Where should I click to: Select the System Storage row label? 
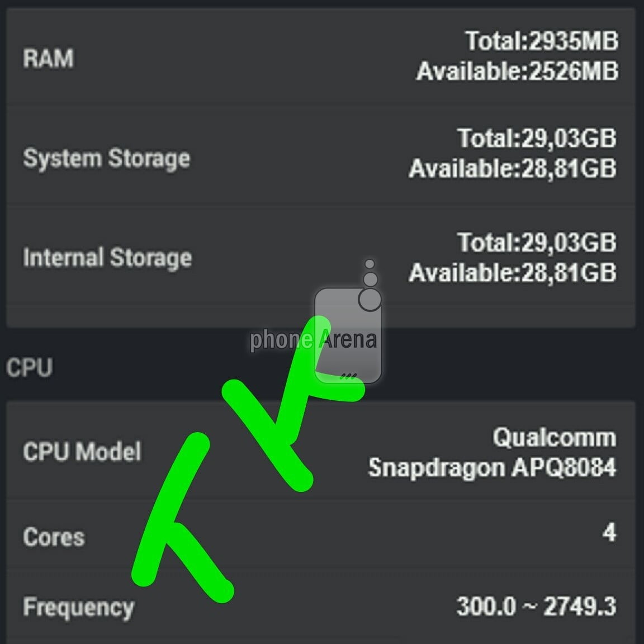coord(106,159)
